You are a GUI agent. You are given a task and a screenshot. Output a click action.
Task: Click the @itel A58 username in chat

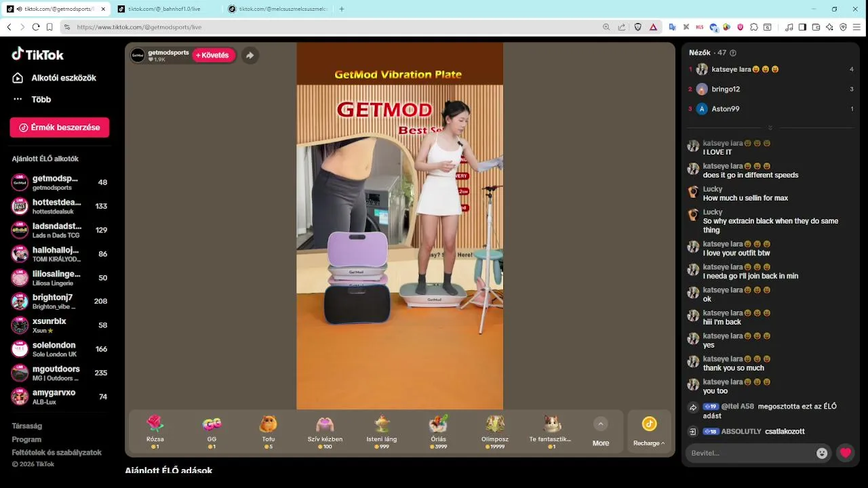click(x=737, y=407)
